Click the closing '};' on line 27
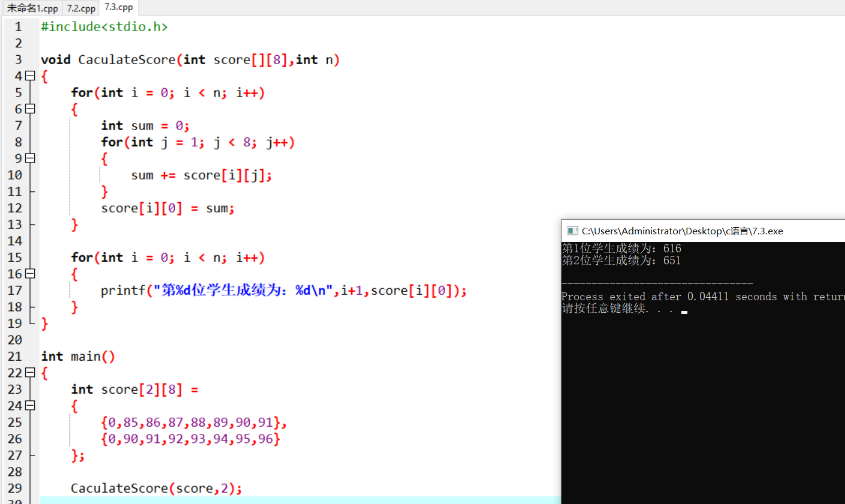This screenshot has height=504, width=845. click(x=78, y=455)
